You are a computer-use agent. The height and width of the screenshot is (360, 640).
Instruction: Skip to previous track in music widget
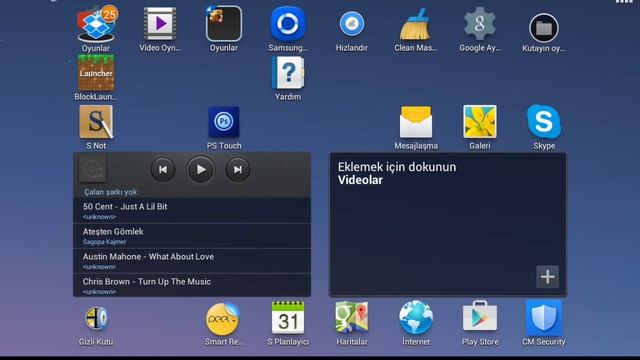163,169
